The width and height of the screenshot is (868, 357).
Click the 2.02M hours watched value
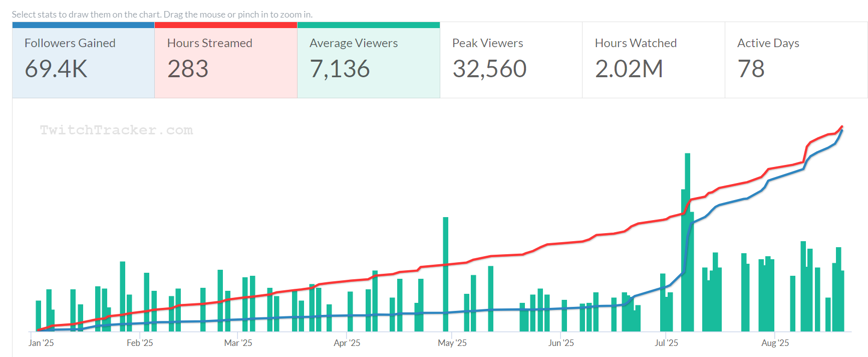pyautogui.click(x=629, y=69)
